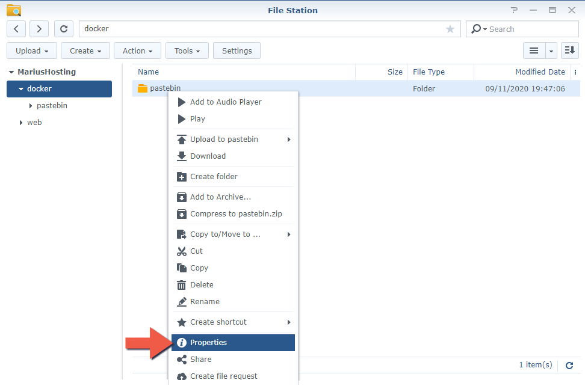Refresh the docker folder view
The height and width of the screenshot is (392, 585).
[x=64, y=28]
